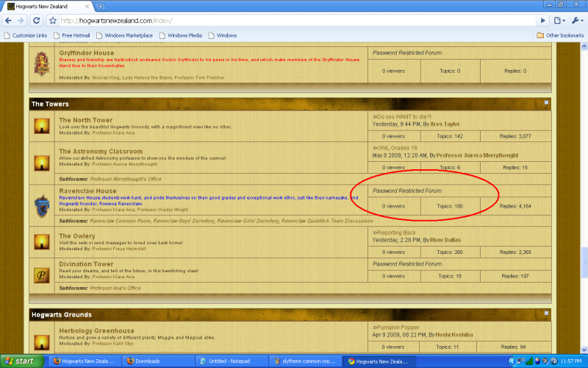Click moderator Professor Gladys Wright
This screenshot has height=368, width=588.
[x=162, y=210]
